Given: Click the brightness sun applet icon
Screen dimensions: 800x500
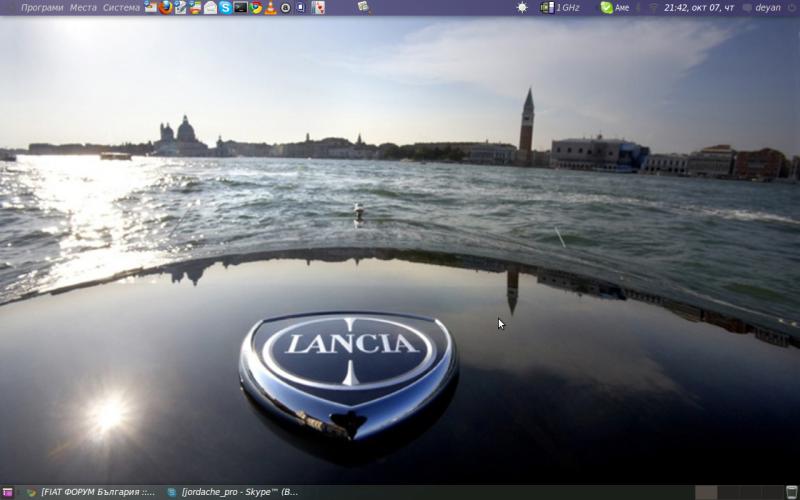Looking at the screenshot, I should click(x=521, y=7).
